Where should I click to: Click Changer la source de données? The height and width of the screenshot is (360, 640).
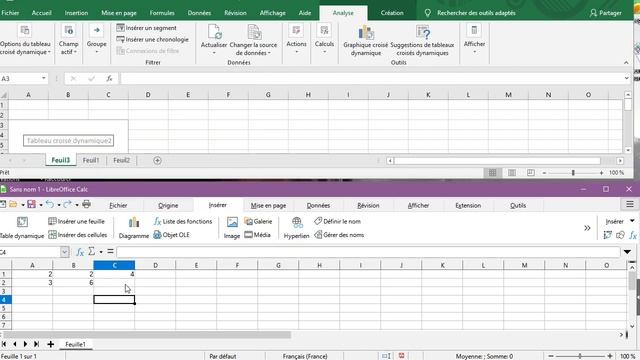tap(253, 40)
